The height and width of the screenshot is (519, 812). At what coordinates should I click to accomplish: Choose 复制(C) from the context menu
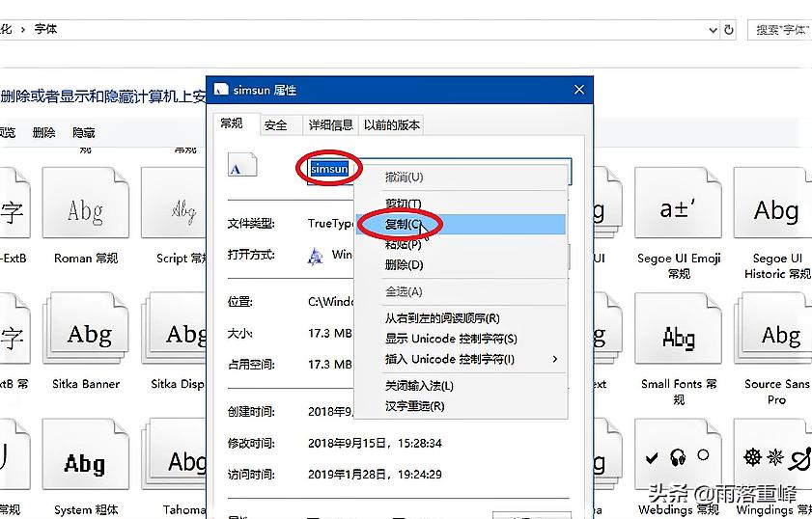coord(461,224)
